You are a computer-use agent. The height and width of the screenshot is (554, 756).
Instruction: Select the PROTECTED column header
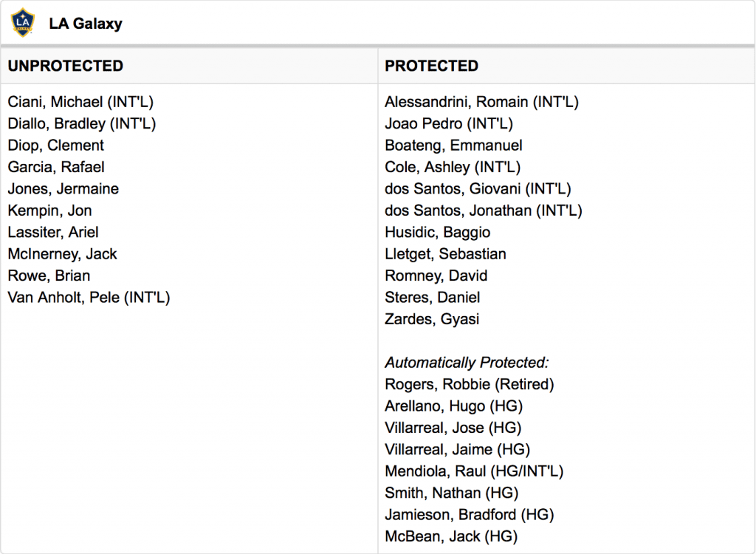(x=431, y=66)
